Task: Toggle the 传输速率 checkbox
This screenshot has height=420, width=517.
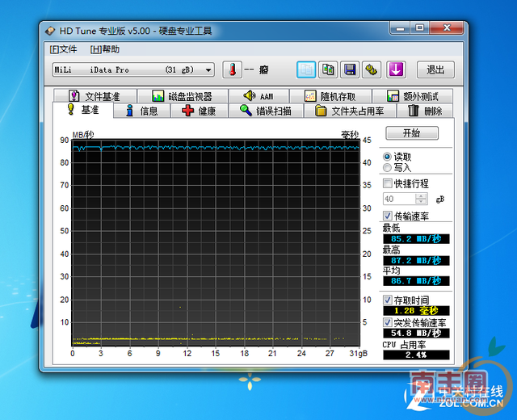Action: coord(388,216)
